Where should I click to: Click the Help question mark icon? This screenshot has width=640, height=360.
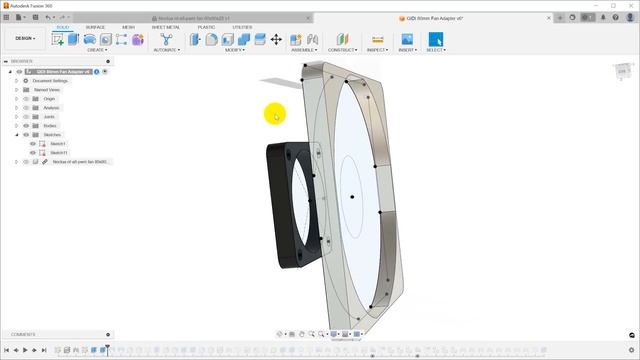pyautogui.click(x=616, y=18)
